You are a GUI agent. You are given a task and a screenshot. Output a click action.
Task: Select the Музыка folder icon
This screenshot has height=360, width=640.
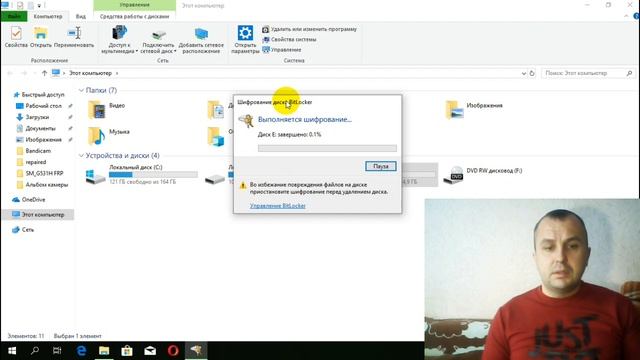click(97, 136)
